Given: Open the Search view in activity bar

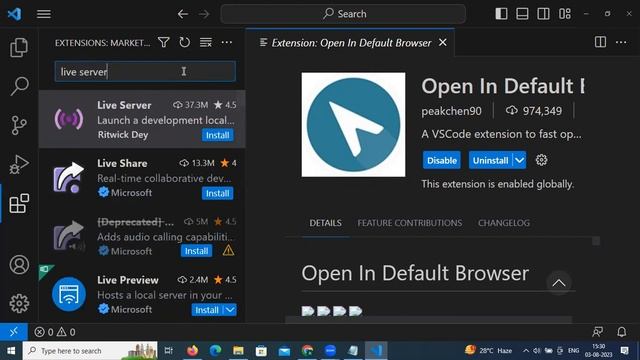Looking at the screenshot, I should [19, 86].
